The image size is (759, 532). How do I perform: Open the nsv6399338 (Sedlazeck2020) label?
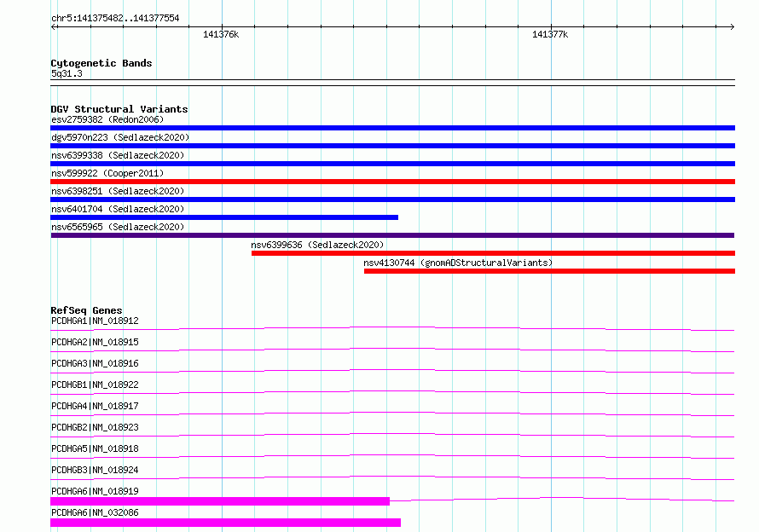click(118, 155)
